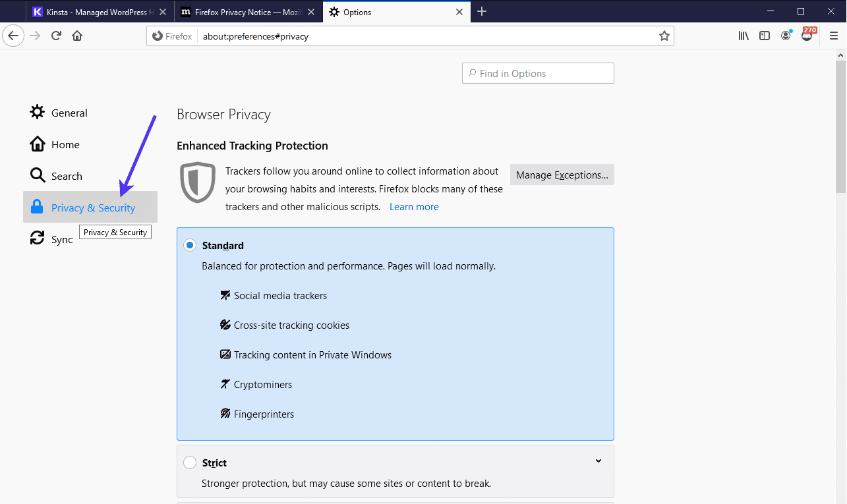This screenshot has width=847, height=504.
Task: Open the Learn more link
Action: pyautogui.click(x=413, y=206)
